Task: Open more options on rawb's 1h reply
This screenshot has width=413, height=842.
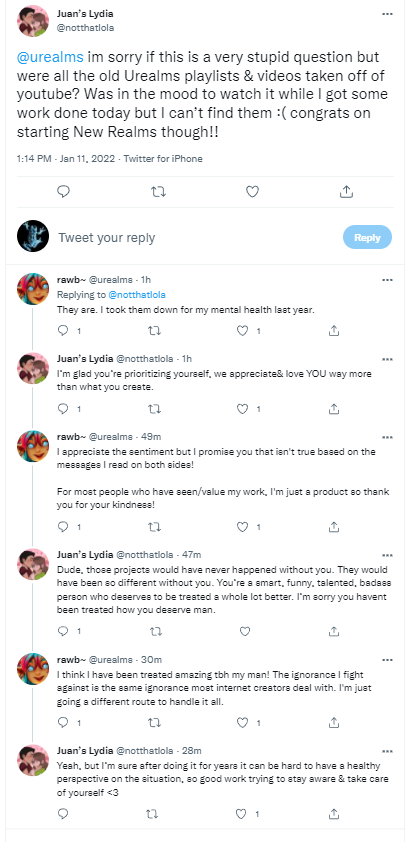Action: (x=387, y=280)
